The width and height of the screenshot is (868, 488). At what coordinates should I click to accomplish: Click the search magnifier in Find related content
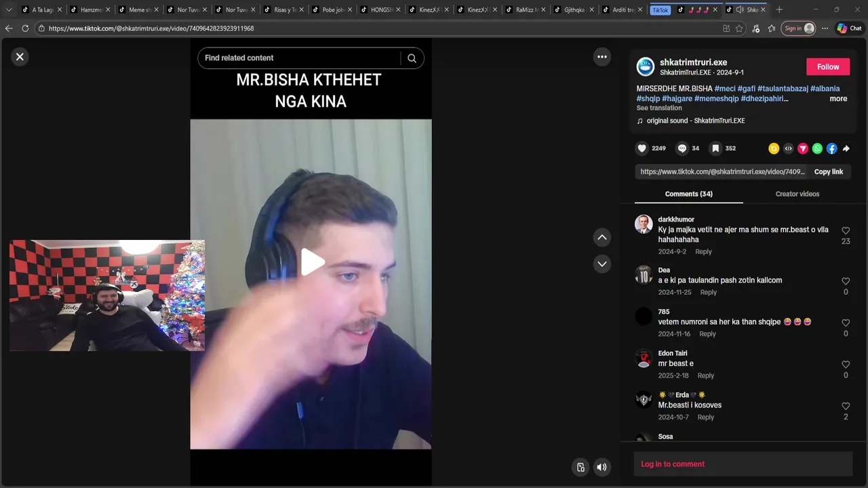pyautogui.click(x=412, y=58)
